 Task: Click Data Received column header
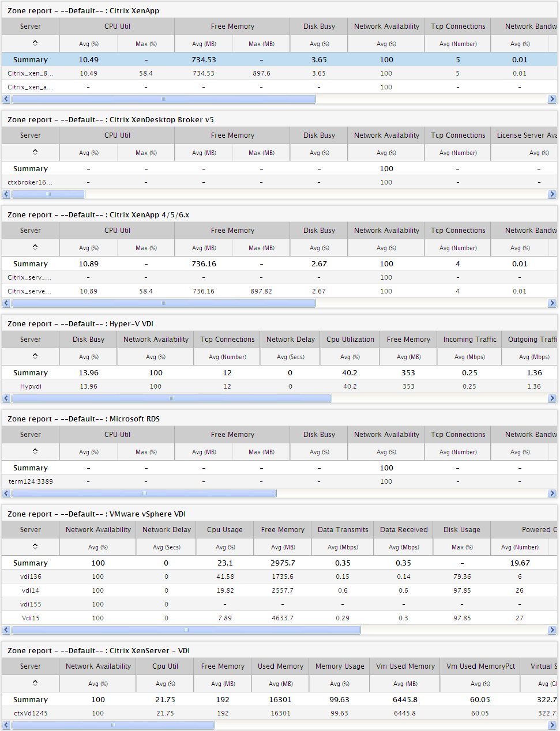(x=404, y=530)
